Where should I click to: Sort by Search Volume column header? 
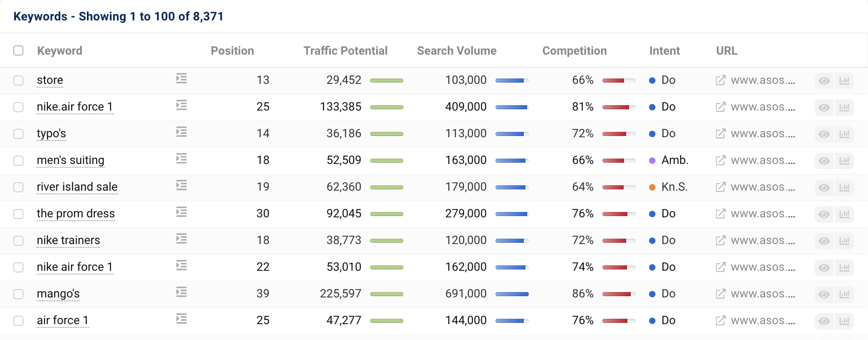[457, 50]
